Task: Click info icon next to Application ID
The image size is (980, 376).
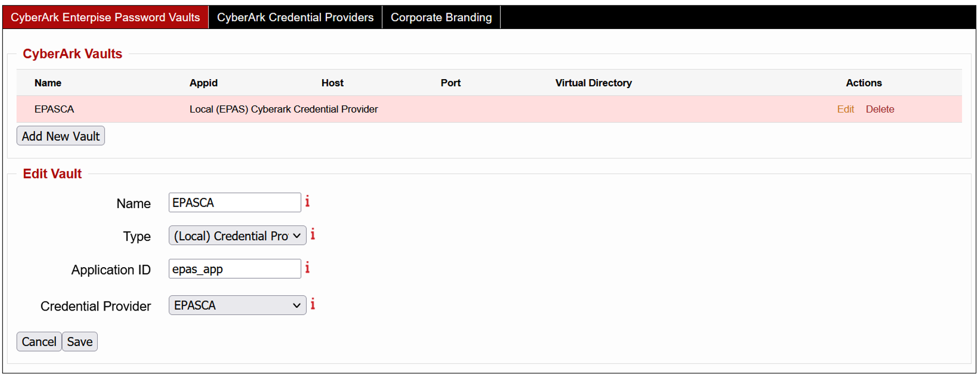Action: coord(307,268)
